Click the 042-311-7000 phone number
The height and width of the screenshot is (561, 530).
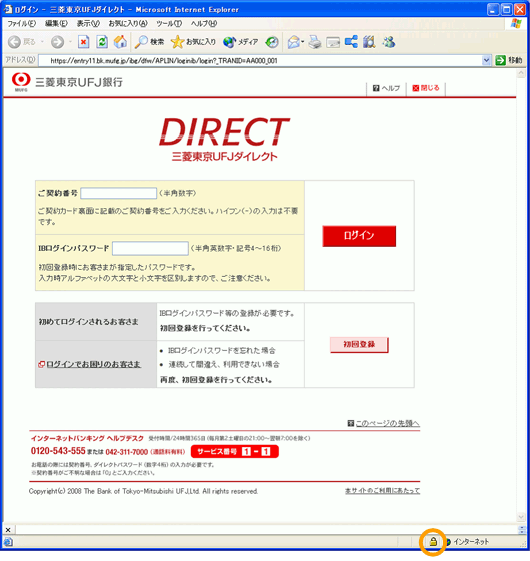[x=127, y=452]
